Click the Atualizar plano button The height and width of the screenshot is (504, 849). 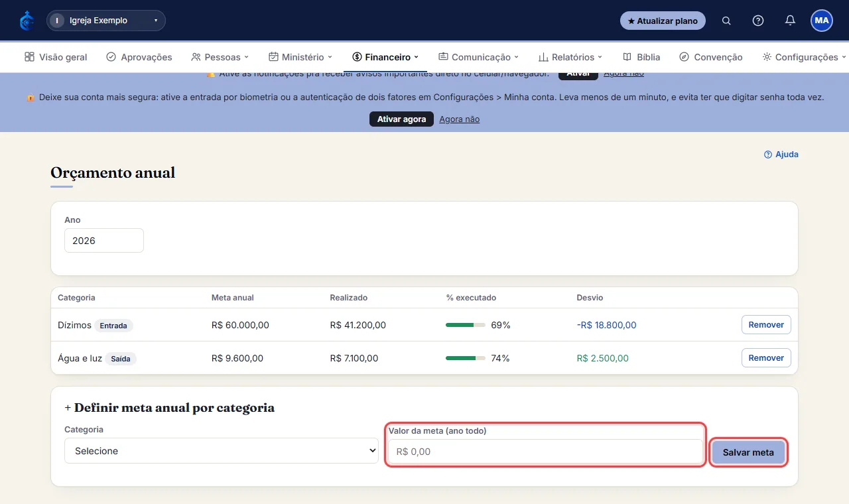[x=663, y=21]
